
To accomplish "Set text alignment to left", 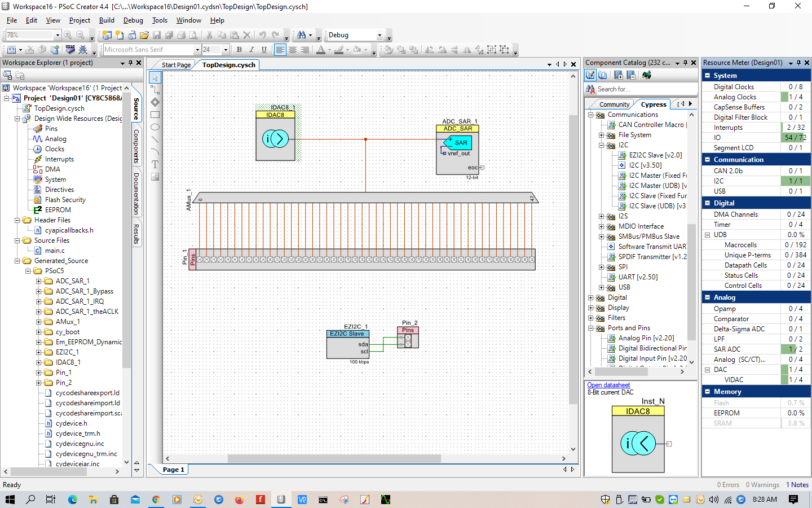I will [280, 50].
